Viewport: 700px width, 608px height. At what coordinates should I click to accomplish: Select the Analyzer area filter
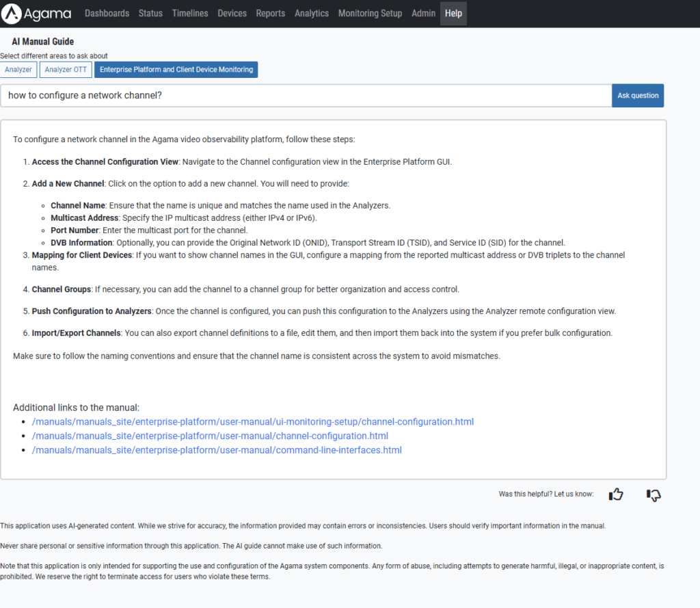[18, 69]
